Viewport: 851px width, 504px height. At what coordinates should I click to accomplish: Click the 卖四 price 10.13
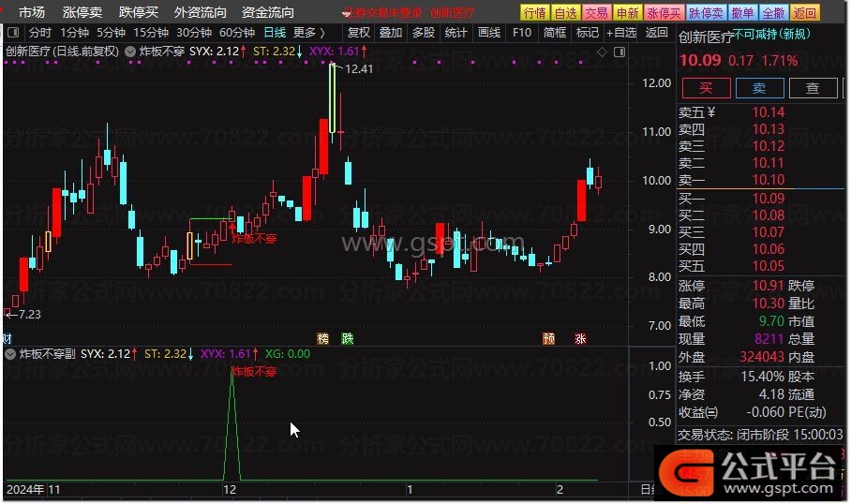pos(768,129)
